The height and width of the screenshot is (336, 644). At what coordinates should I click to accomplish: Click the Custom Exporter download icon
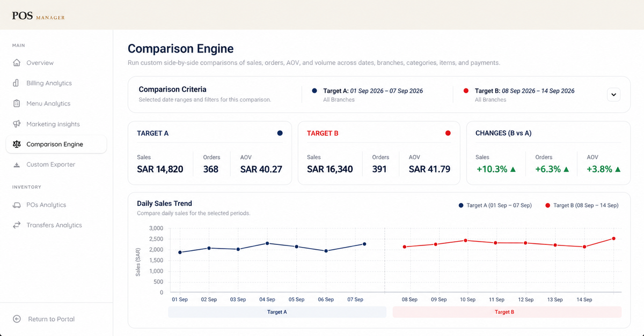tap(17, 165)
